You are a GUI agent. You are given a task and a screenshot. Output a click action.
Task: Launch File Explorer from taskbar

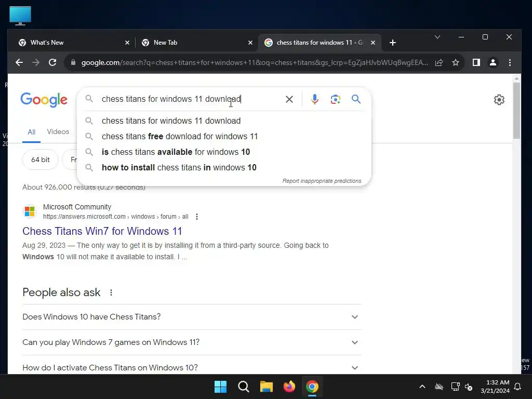[x=267, y=387]
